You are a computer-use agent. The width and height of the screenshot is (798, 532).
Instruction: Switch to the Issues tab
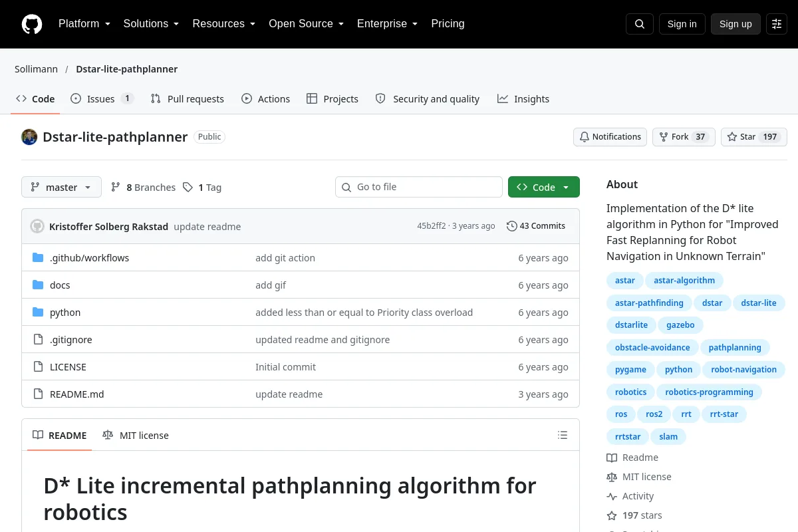click(102, 99)
